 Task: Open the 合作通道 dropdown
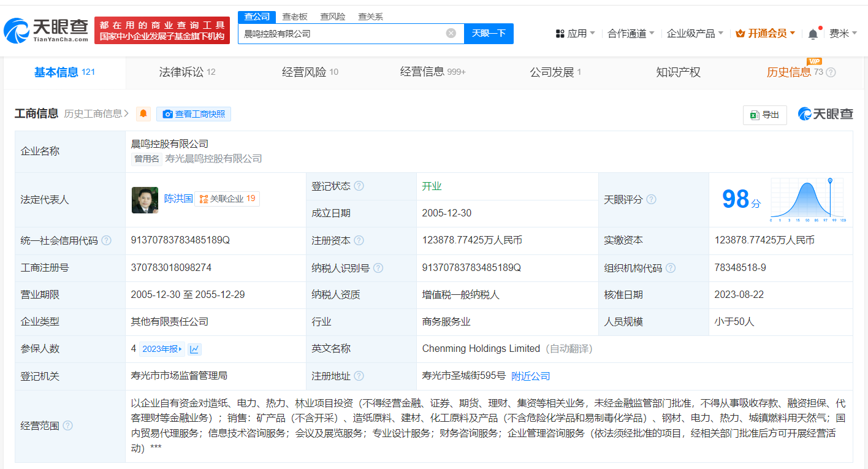(x=631, y=33)
